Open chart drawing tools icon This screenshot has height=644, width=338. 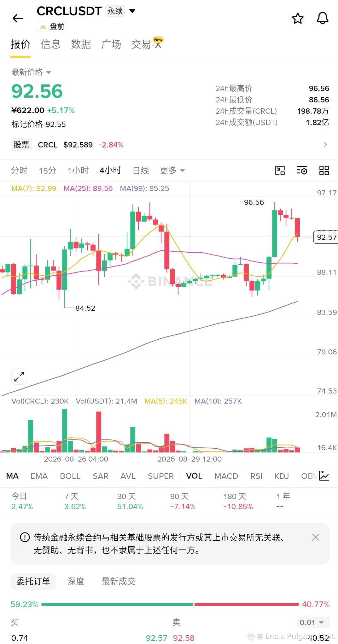point(280,170)
